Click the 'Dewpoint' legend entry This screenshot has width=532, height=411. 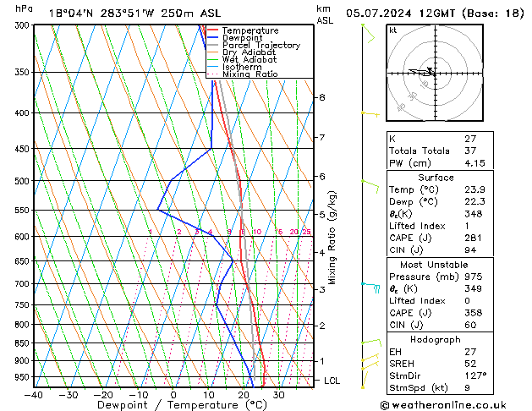(242, 38)
